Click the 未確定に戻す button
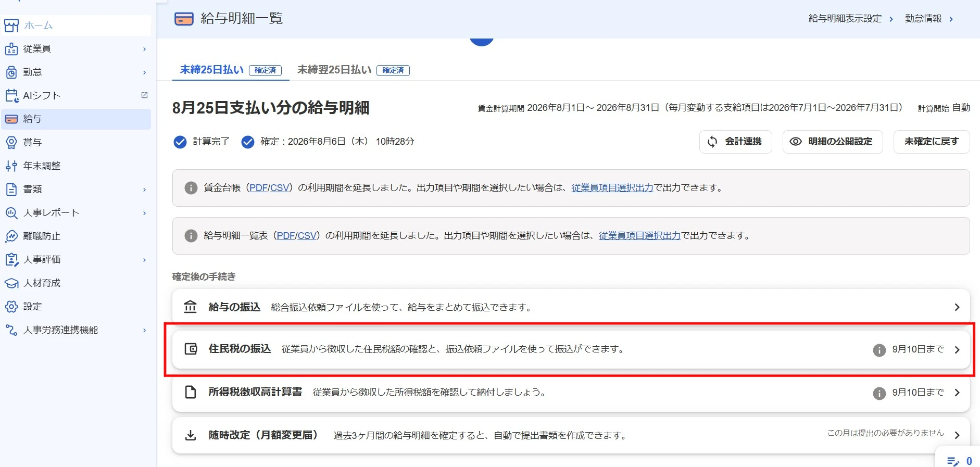 pyautogui.click(x=932, y=142)
